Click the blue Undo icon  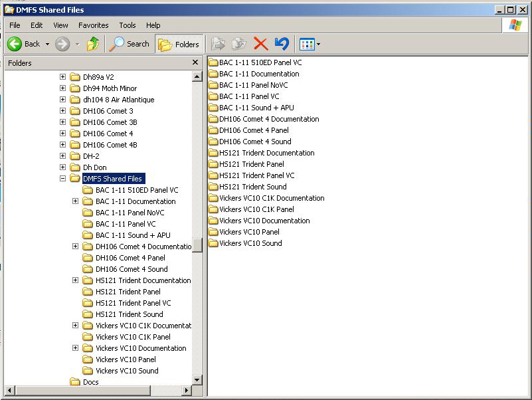pos(282,44)
